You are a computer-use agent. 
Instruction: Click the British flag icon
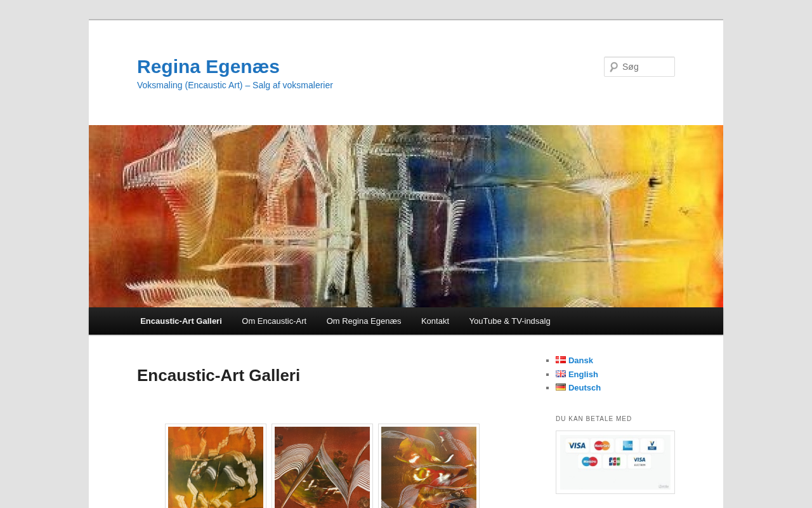(561, 374)
